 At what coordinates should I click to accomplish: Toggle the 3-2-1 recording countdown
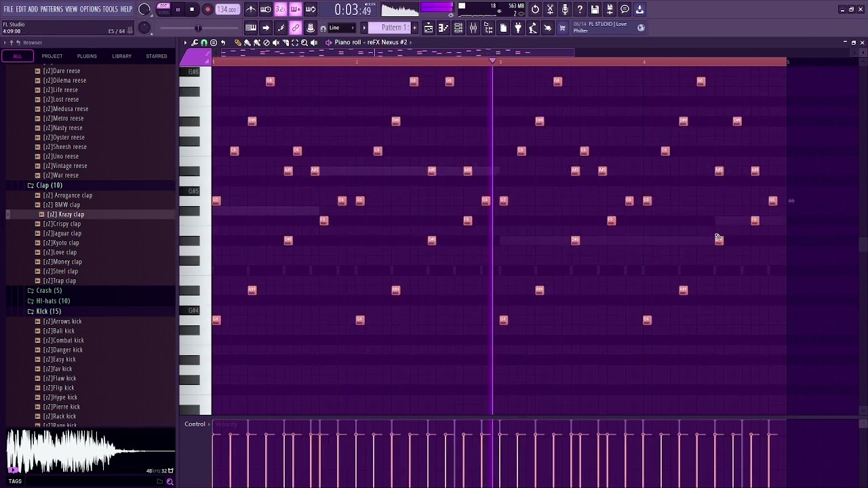pyautogui.click(x=281, y=9)
